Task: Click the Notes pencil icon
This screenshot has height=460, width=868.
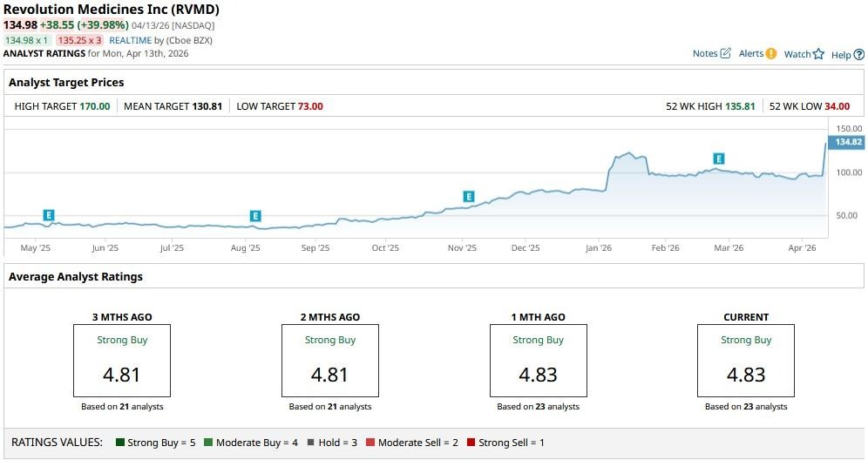Action: (x=725, y=54)
